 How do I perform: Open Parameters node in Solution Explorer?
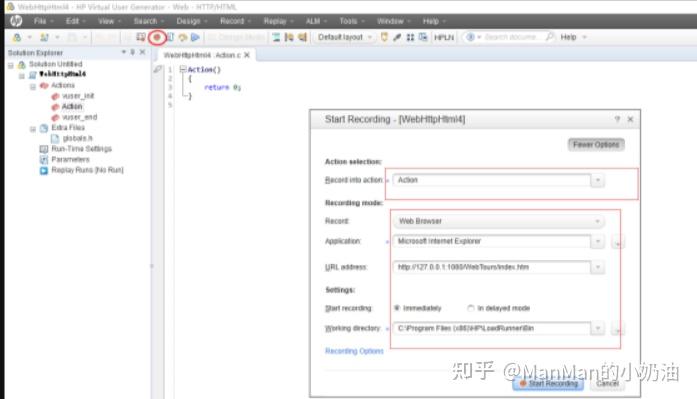click(x=70, y=160)
